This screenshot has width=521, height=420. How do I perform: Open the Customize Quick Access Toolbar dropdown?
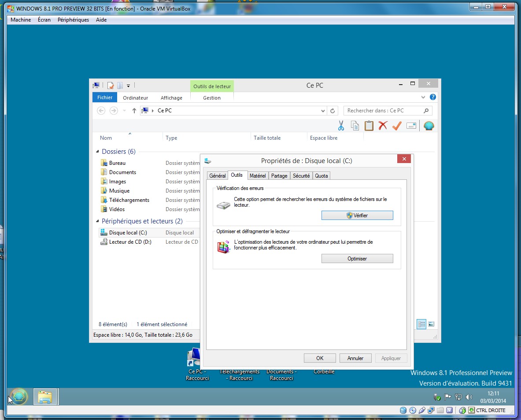[x=128, y=86]
